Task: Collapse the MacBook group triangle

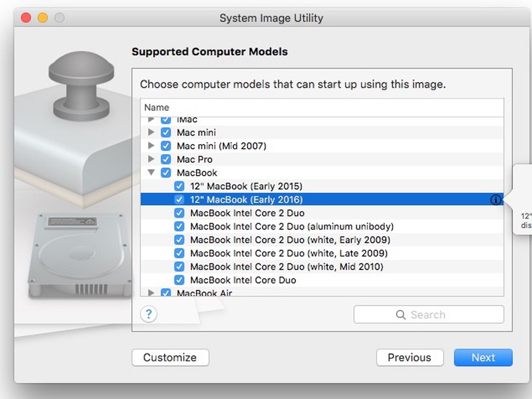Action: pyautogui.click(x=151, y=172)
